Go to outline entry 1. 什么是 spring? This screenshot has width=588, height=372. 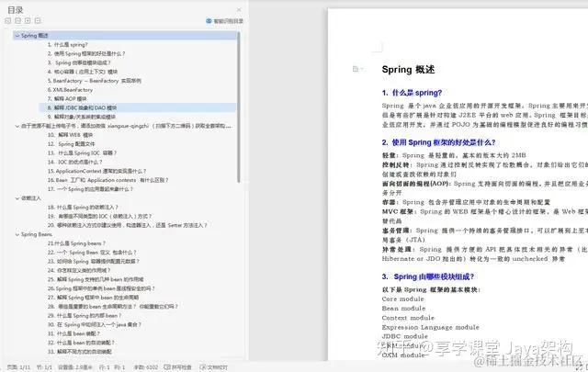point(67,45)
